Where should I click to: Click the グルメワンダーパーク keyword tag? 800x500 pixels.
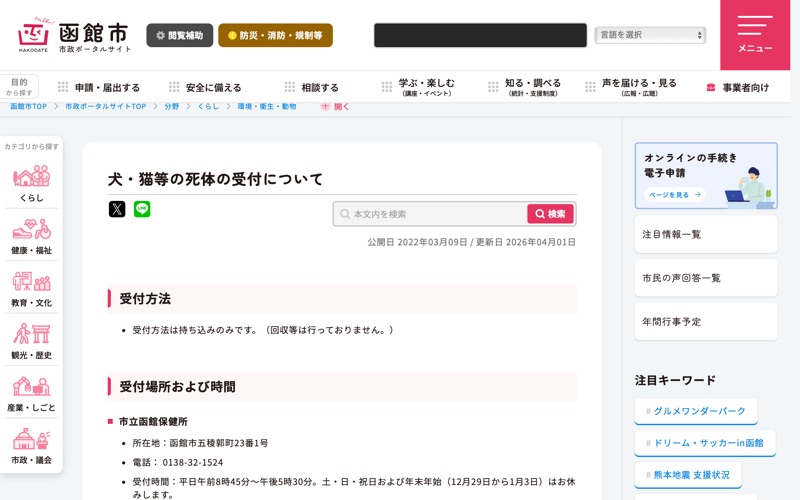696,411
